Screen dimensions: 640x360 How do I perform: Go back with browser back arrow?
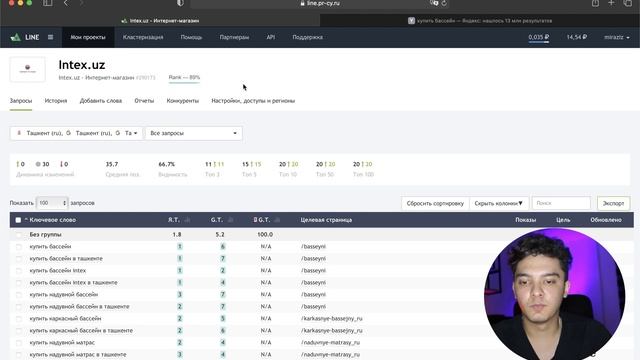tap(66, 3)
